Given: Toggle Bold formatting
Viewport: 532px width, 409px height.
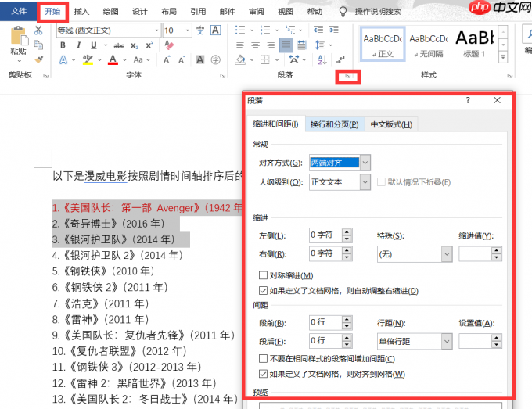Looking at the screenshot, I should click(x=63, y=45).
